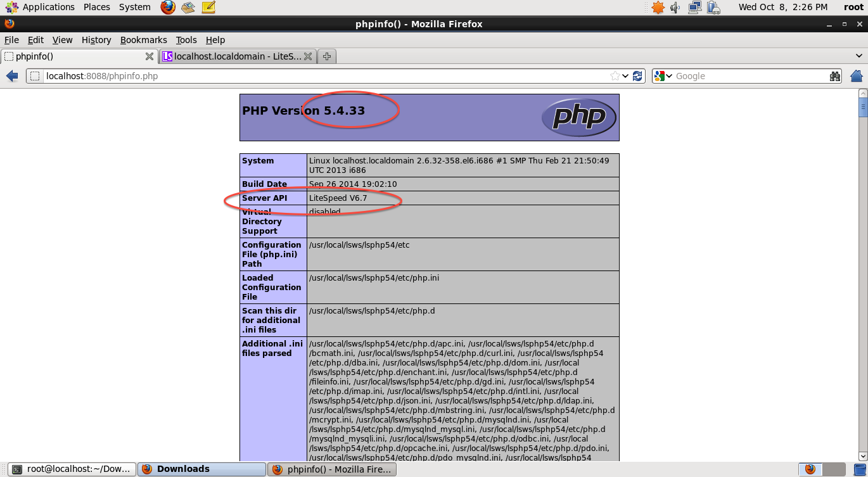Click the orange update notification icon
The height and width of the screenshot is (477, 868).
658,8
